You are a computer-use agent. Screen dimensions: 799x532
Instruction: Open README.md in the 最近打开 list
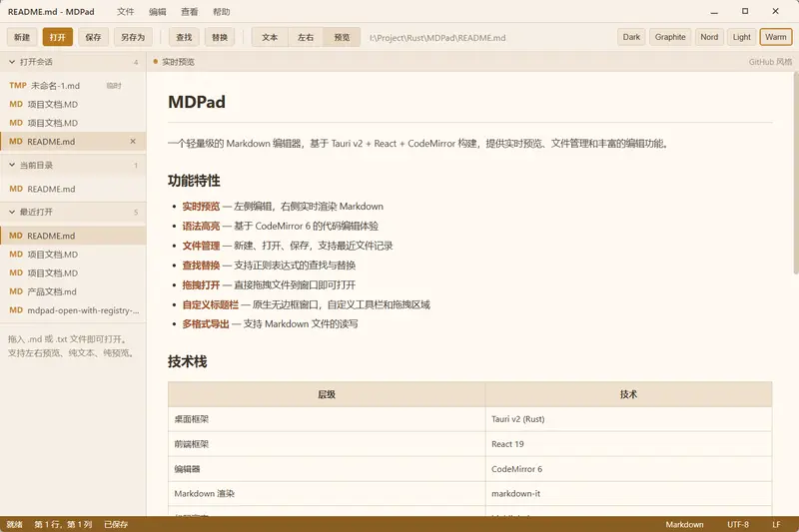[x=73, y=236]
